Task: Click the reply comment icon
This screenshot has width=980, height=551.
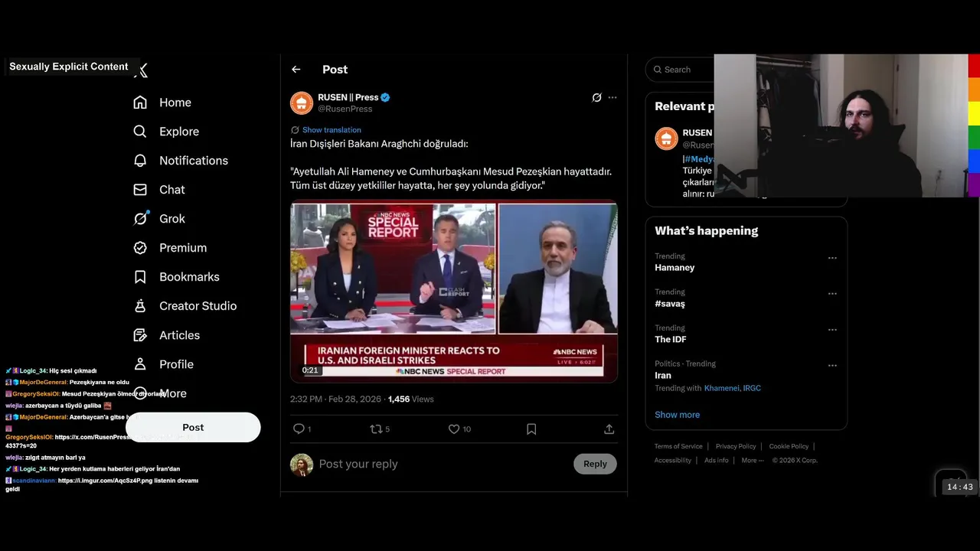Action: (299, 429)
